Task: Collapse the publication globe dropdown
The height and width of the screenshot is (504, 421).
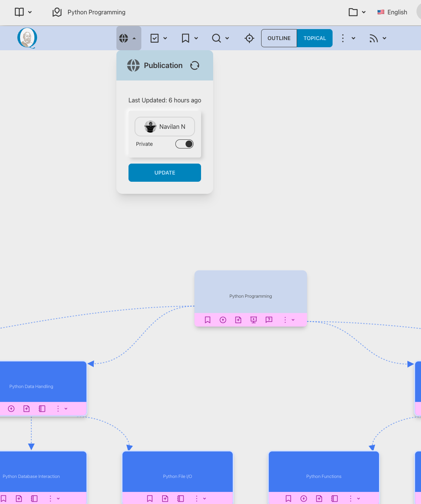Action: [x=128, y=38]
